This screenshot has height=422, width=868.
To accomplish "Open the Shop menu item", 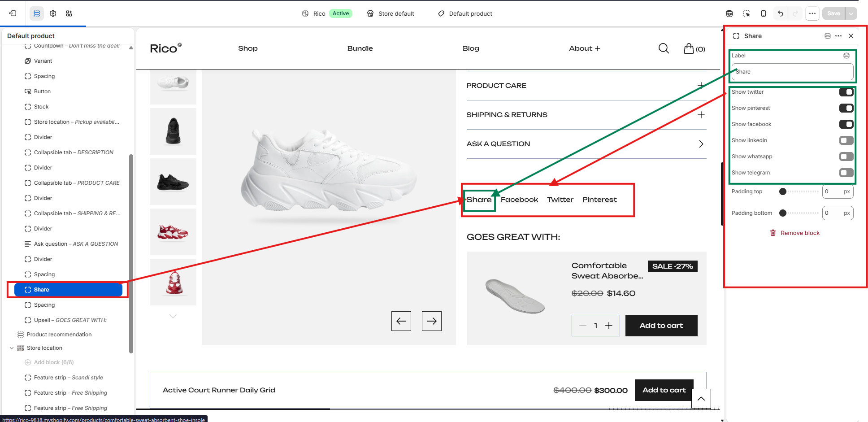I will pyautogui.click(x=248, y=48).
